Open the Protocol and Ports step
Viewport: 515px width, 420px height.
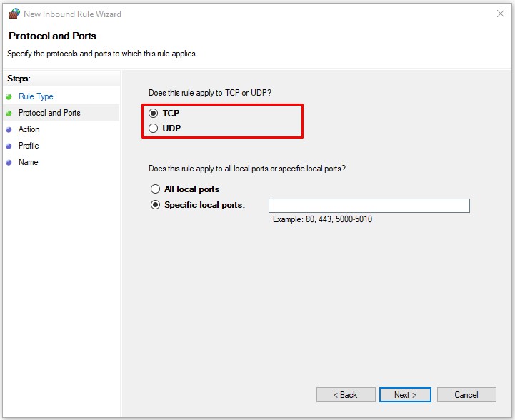[49, 113]
